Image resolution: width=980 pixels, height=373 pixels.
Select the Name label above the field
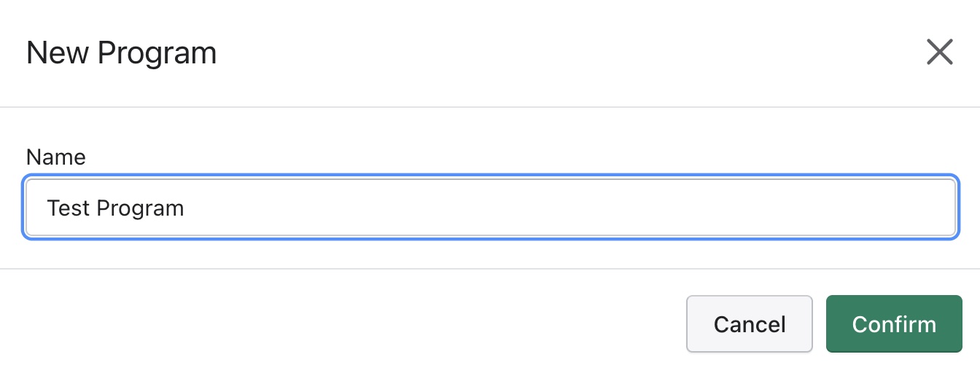pos(55,157)
